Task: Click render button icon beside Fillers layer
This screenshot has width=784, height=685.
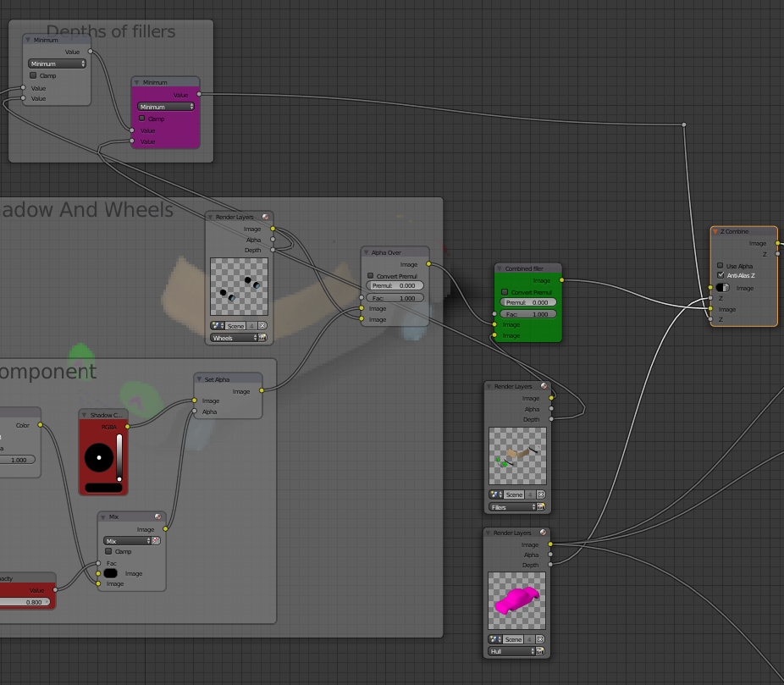Action: 541,507
